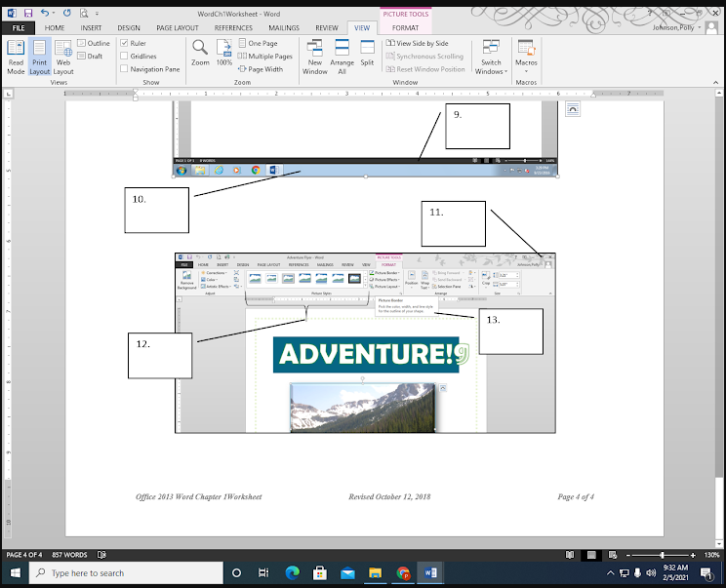Expand the Macros dropdown arrow
The width and height of the screenshot is (726, 588).
pos(526,71)
